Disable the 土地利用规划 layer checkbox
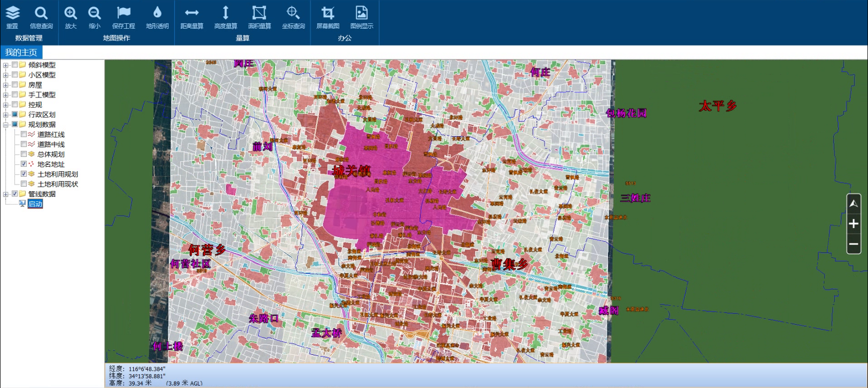Image resolution: width=868 pixels, height=388 pixels. (x=24, y=174)
